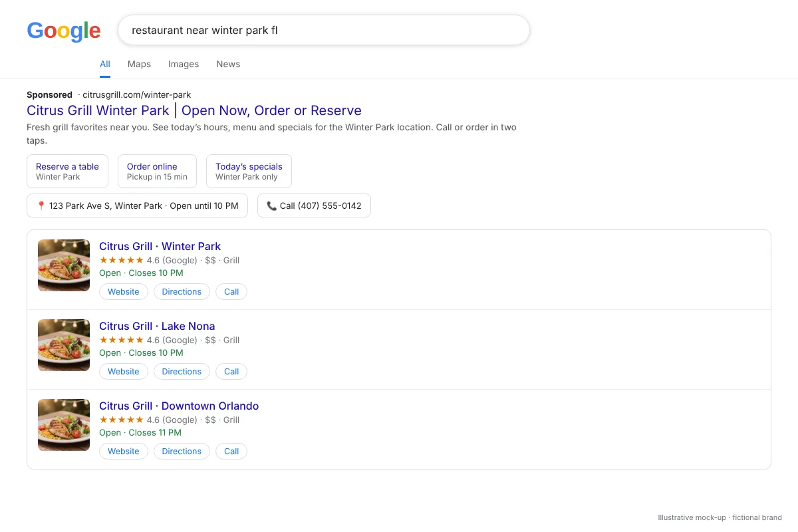Viewport: 798px width, 532px height.
Task: Click the Downtown Orlando listing star rating
Action: (121, 420)
